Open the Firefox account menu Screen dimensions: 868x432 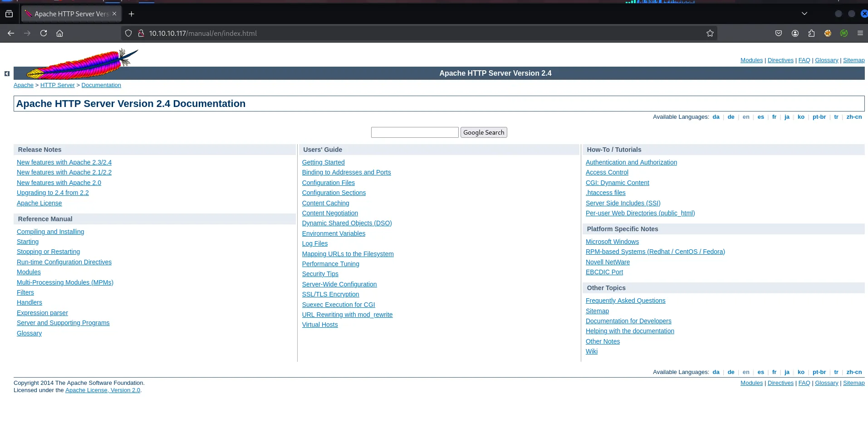click(795, 33)
